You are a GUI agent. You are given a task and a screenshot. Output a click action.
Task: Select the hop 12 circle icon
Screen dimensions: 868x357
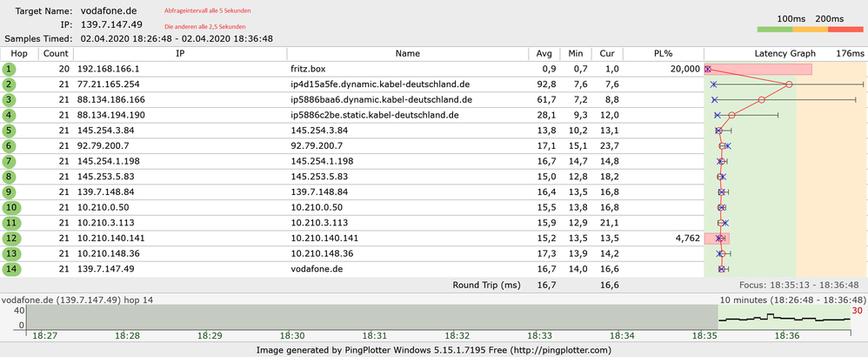pyautogui.click(x=10, y=238)
